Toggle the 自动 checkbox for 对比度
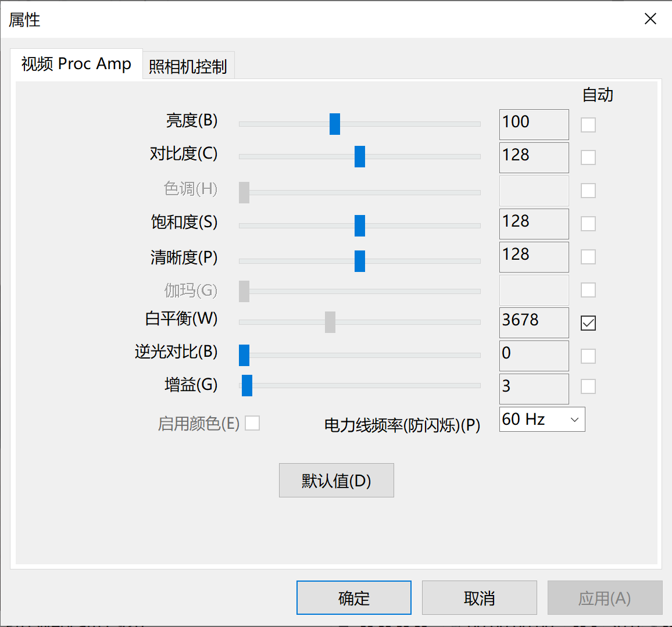672x627 pixels. point(588,157)
